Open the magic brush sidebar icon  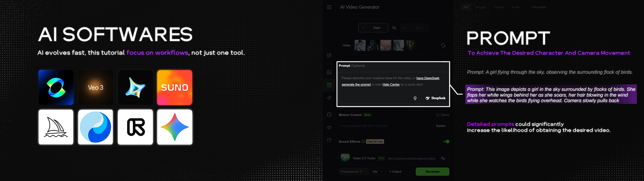pos(329,55)
